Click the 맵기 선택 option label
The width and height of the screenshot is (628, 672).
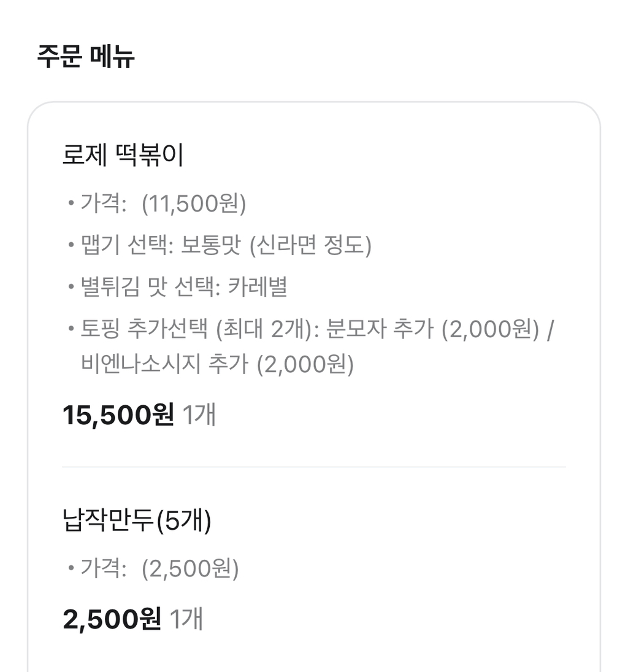coord(128,246)
